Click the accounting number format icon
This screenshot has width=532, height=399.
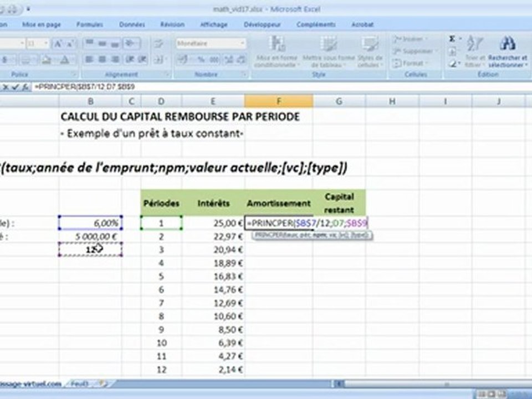[182, 60]
